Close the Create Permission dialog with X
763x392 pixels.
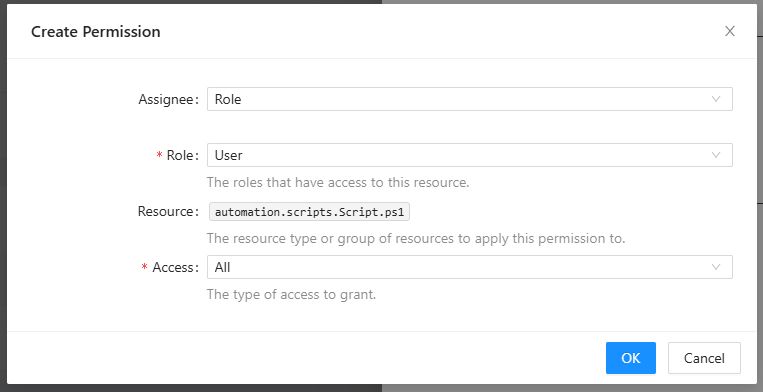(729, 31)
